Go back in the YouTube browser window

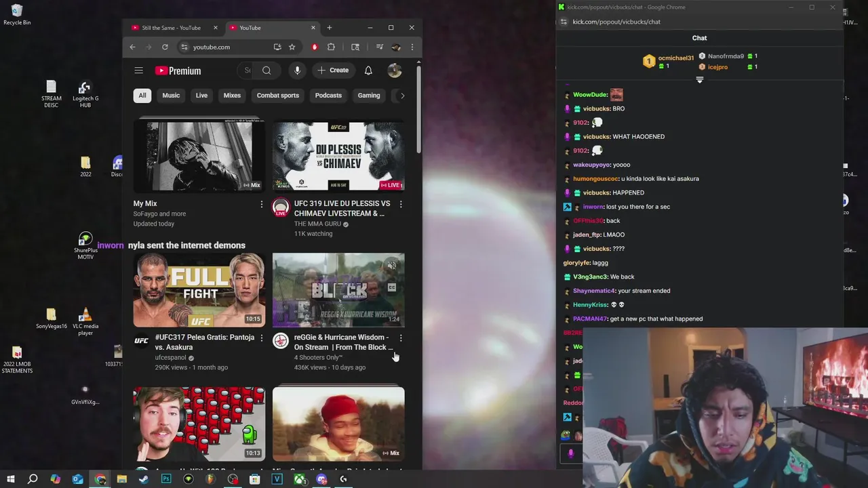(x=132, y=47)
